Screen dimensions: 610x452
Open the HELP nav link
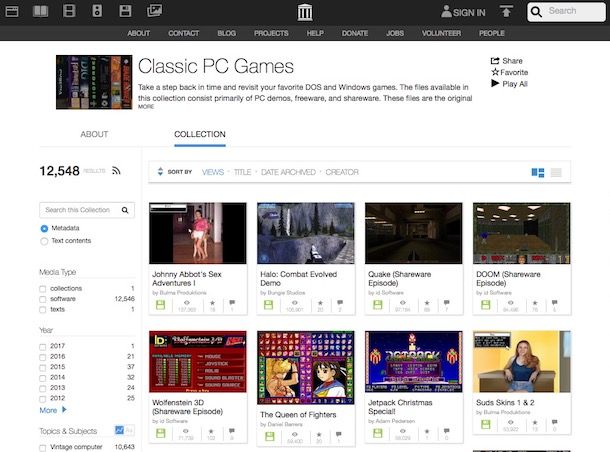pos(315,33)
